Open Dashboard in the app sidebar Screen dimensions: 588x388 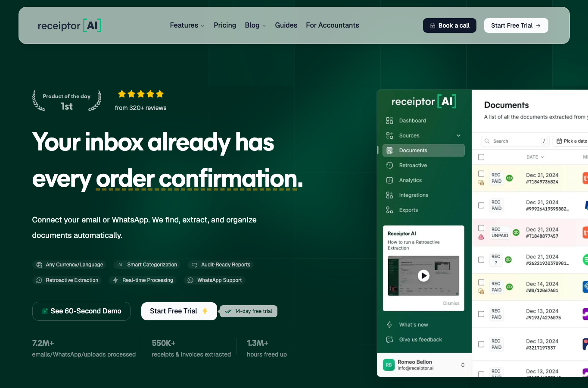tap(412, 121)
